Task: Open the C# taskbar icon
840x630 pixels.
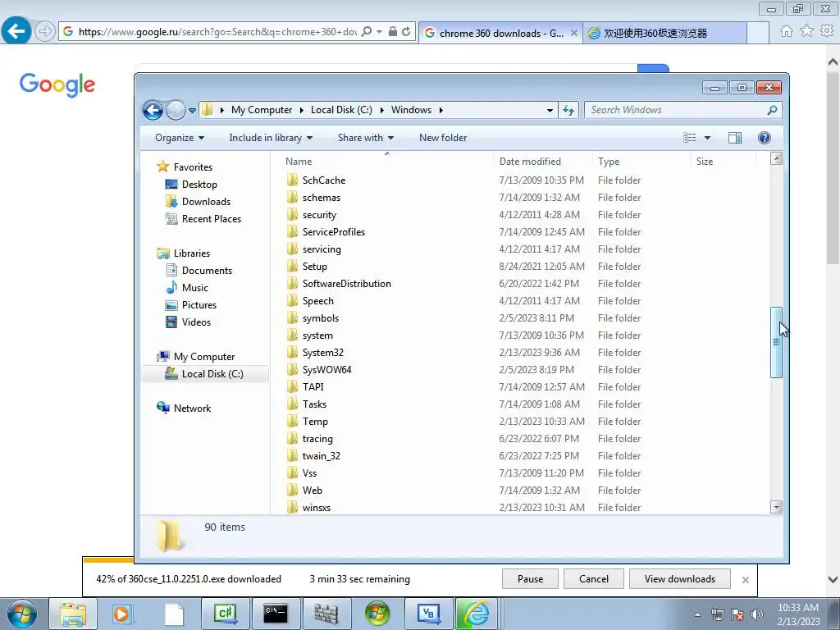Action: coord(225,614)
